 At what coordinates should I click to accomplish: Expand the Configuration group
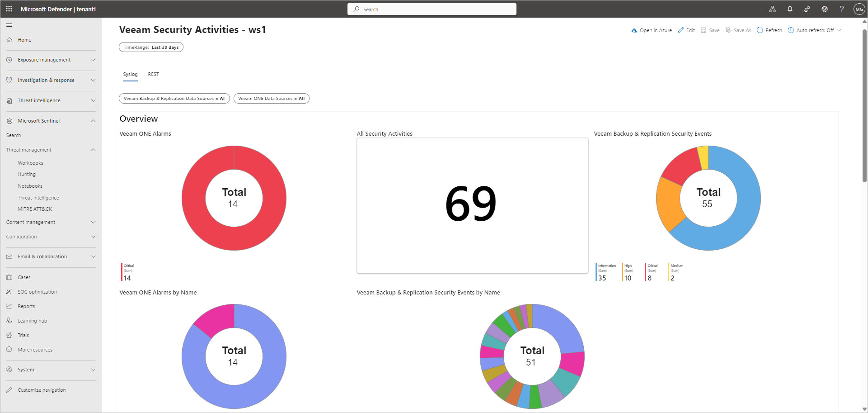pos(93,237)
